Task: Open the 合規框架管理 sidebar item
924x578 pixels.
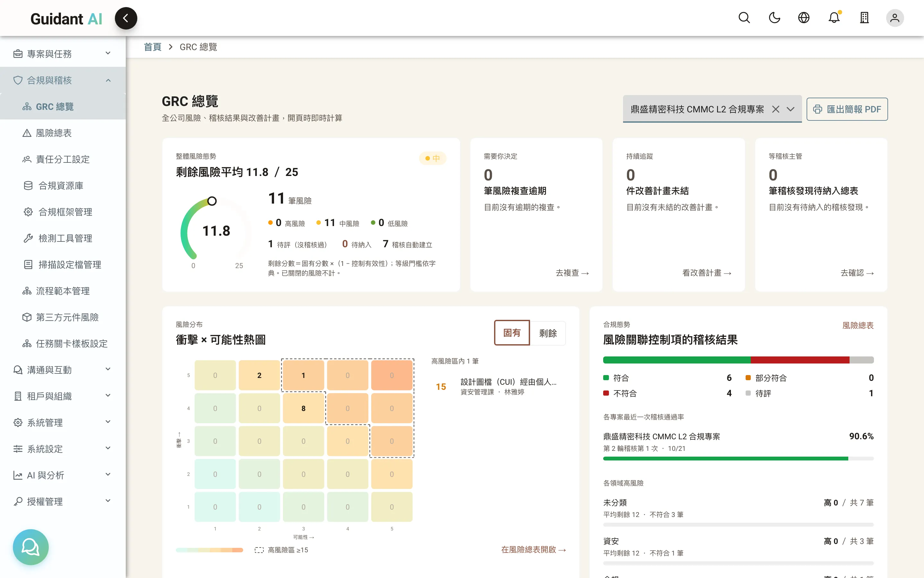Action: [63, 212]
